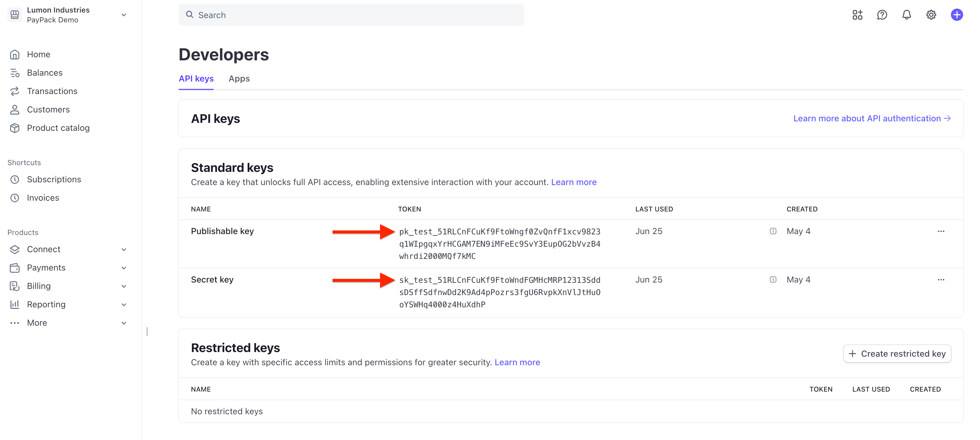Screen dimensions: 980x440
Task: Show info for Publishable key creation date
Action: coord(773,231)
